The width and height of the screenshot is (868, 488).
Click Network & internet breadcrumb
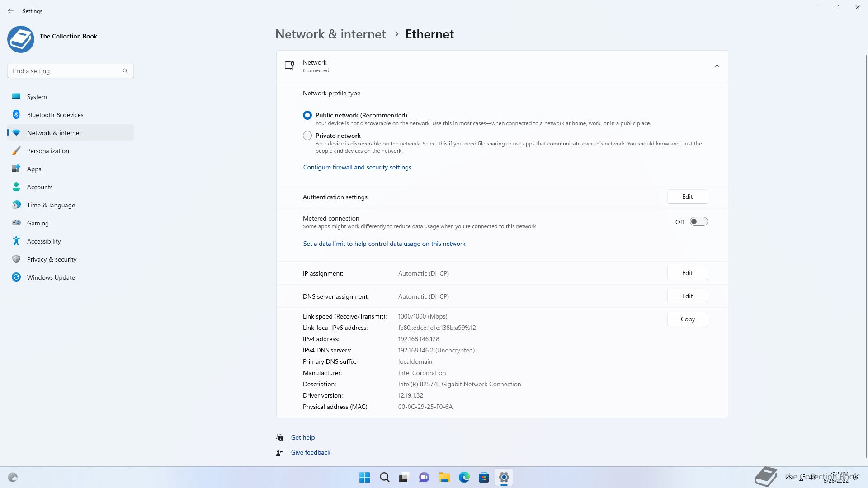click(x=330, y=34)
